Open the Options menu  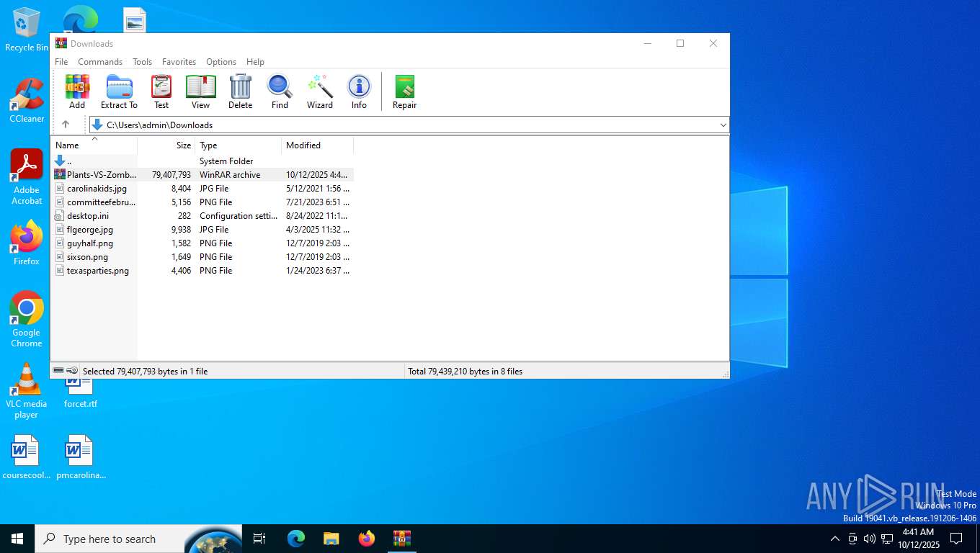tap(221, 62)
